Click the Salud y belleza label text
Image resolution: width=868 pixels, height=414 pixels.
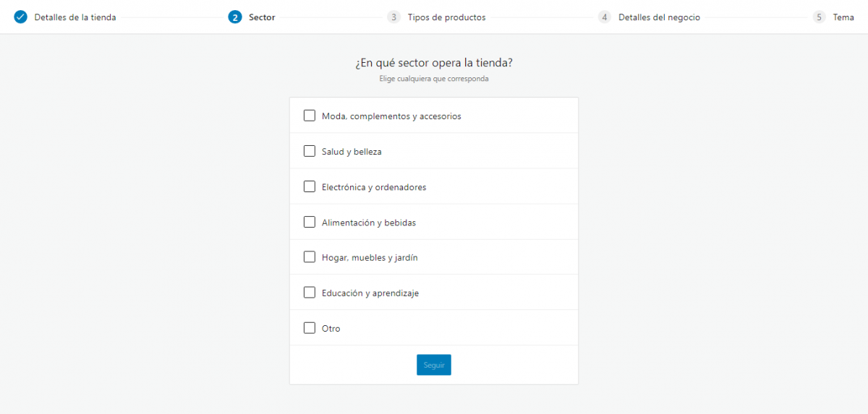[352, 152]
